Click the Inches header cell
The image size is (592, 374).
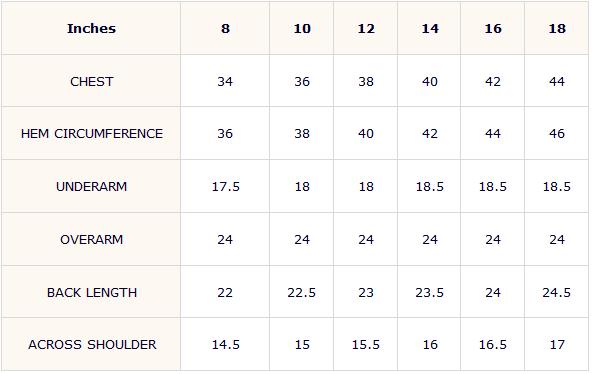[x=91, y=28]
